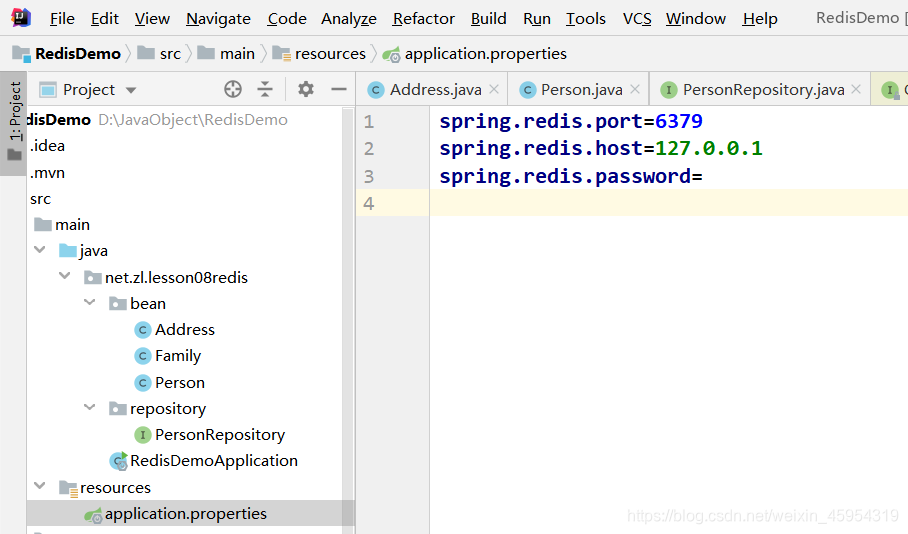Close the Person.java tab
This screenshot has height=534, width=908.
635,89
